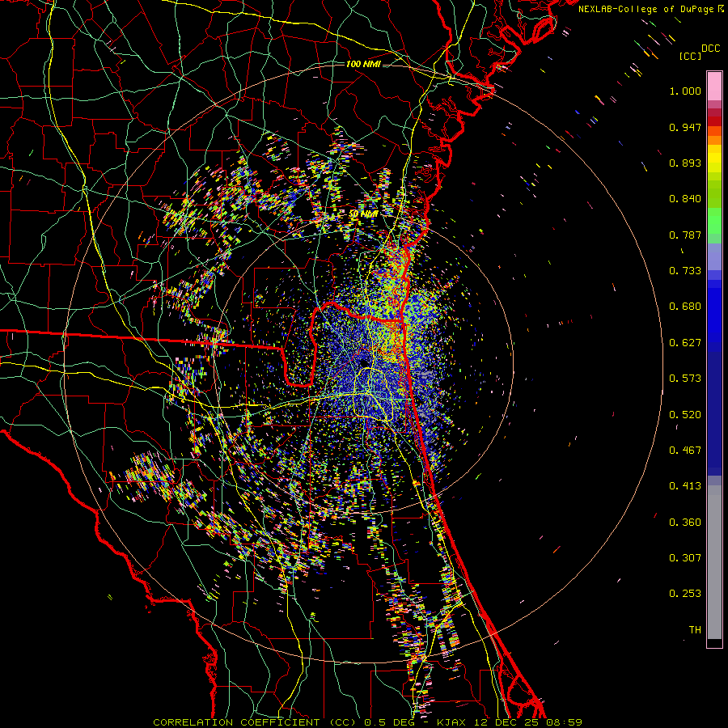Click the 0.360 legend value
The height and width of the screenshot is (728, 728).
pyautogui.click(x=685, y=523)
